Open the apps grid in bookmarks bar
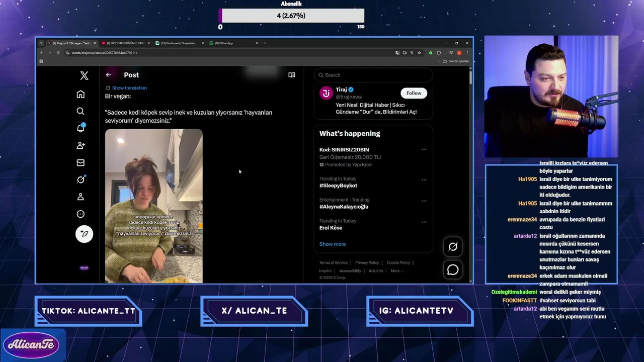This screenshot has height=362, width=644. 41,61
